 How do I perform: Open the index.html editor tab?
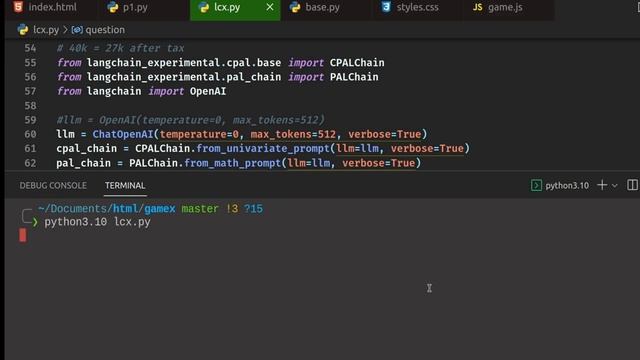point(51,7)
